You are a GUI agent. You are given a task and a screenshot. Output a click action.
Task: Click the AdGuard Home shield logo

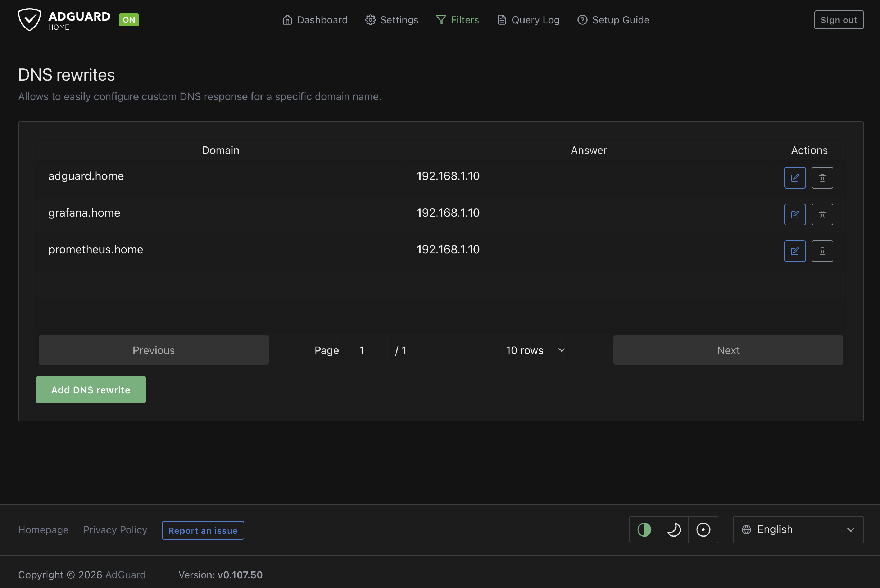point(29,19)
